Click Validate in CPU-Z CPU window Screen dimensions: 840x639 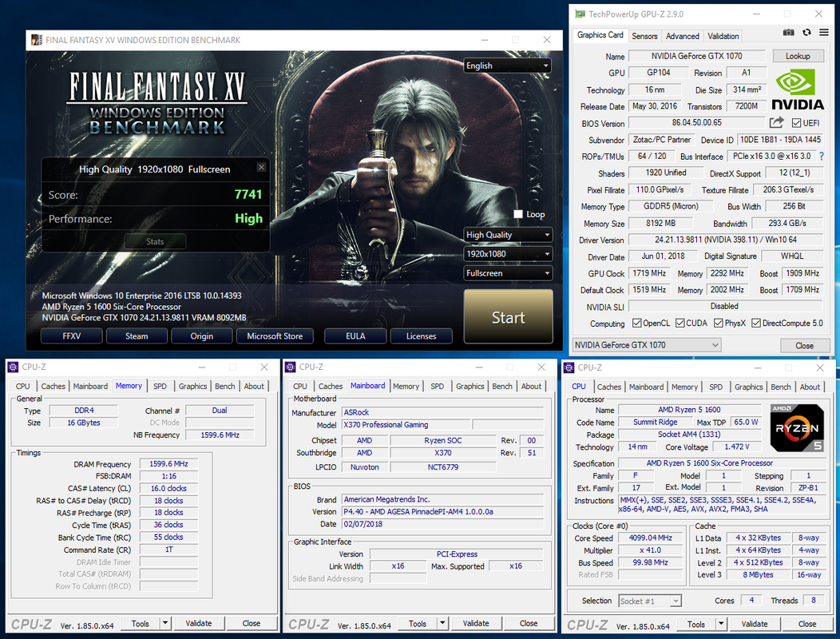coord(755,624)
